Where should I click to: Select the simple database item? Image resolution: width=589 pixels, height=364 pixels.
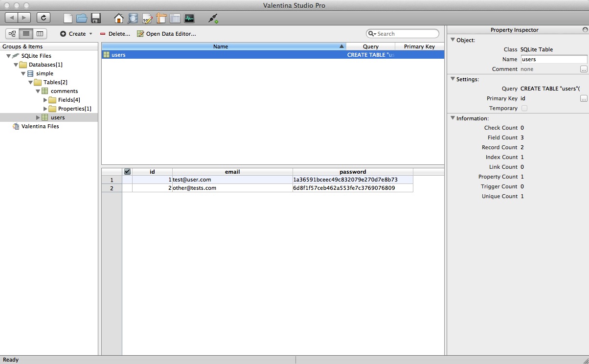click(x=45, y=73)
